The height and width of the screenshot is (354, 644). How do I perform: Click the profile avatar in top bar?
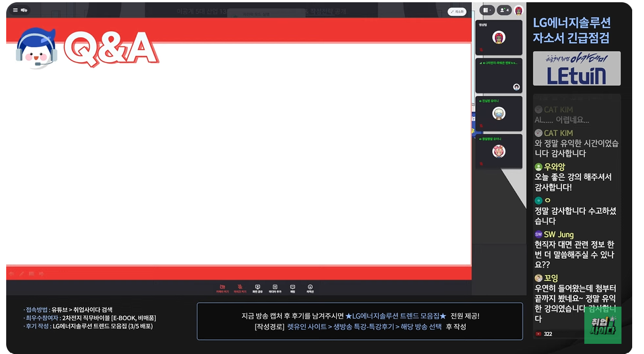pyautogui.click(x=518, y=10)
